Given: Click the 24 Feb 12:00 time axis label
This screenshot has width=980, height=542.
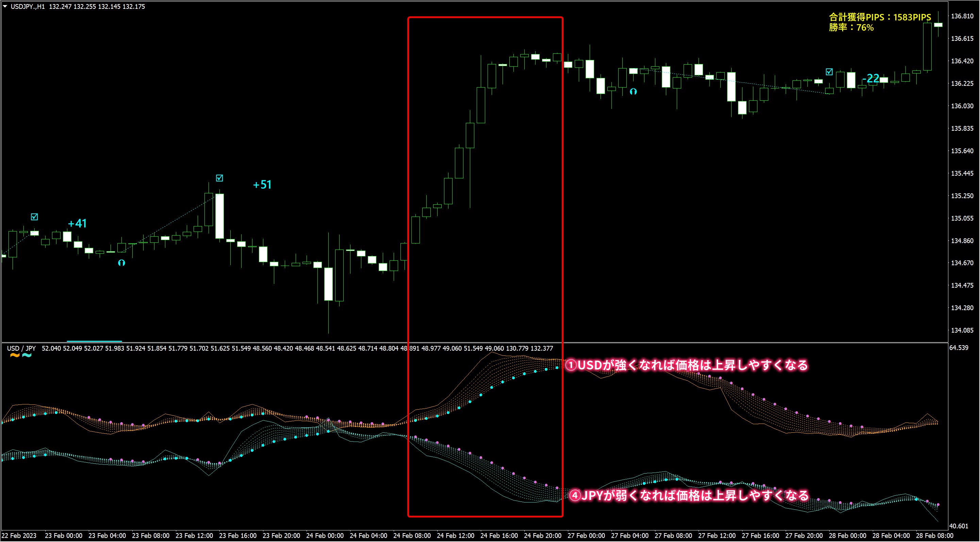Looking at the screenshot, I should [455, 536].
